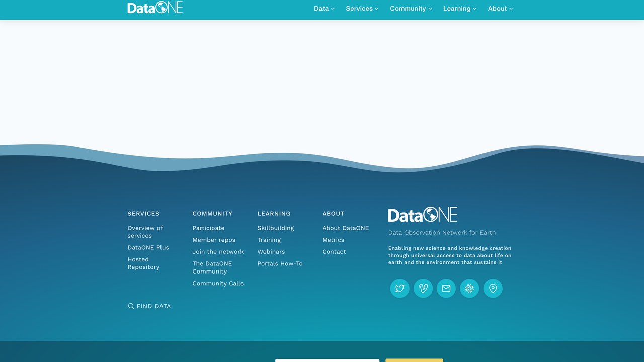Click the DataONE logo in header
Viewport: 644px width, 362px height.
[155, 8]
